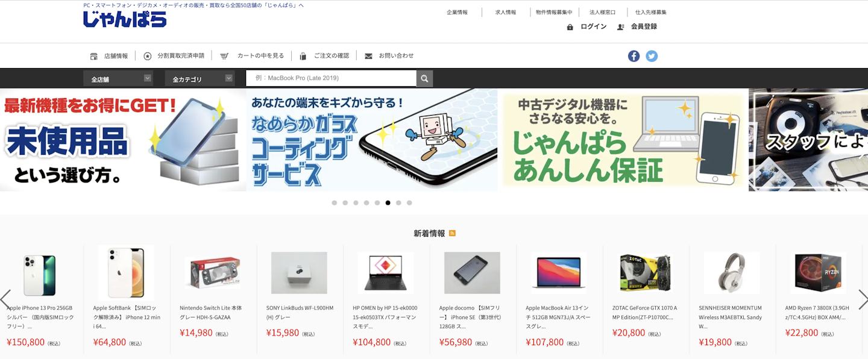Click the shopping cart icon
Viewport: 868px width, 359px height.
pyautogui.click(x=224, y=56)
